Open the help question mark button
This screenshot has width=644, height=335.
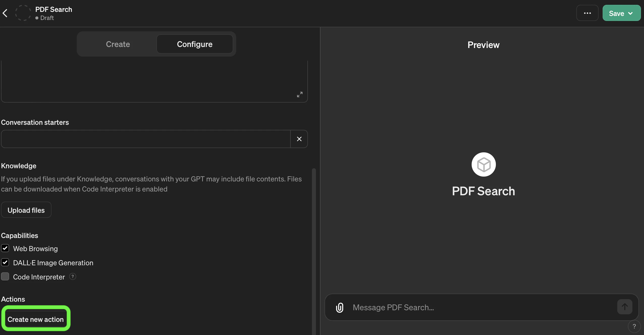click(x=634, y=326)
